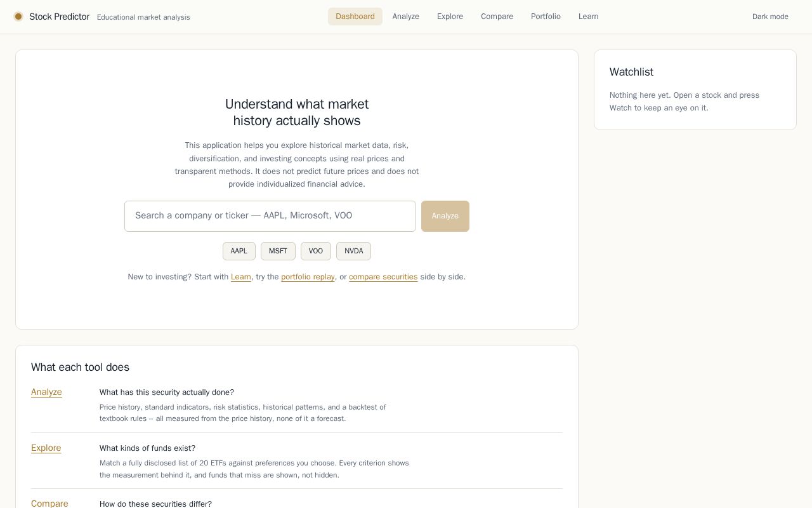This screenshot has height=508, width=812.
Task: Open the Learn nav tab
Action: 588,17
